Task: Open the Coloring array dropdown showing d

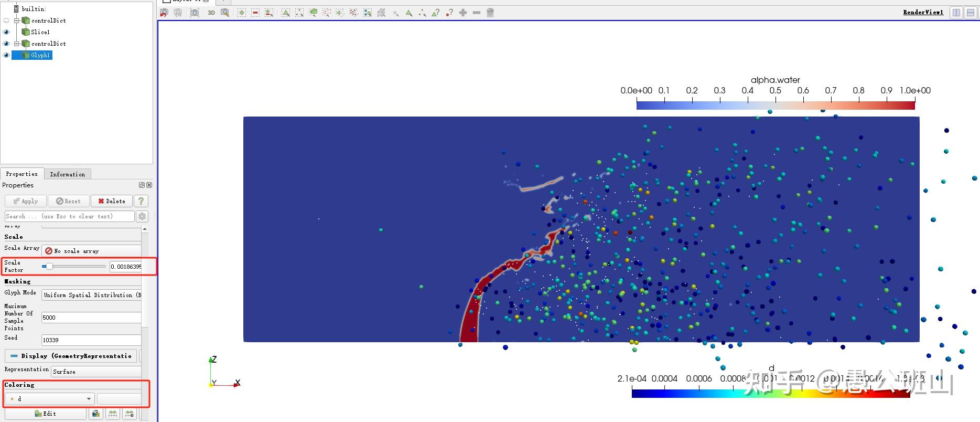Action: coord(50,399)
